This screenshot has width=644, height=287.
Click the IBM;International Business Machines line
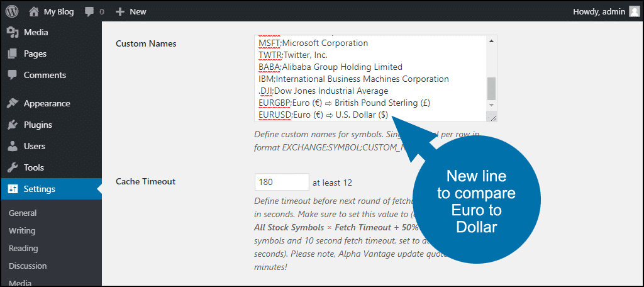353,79
